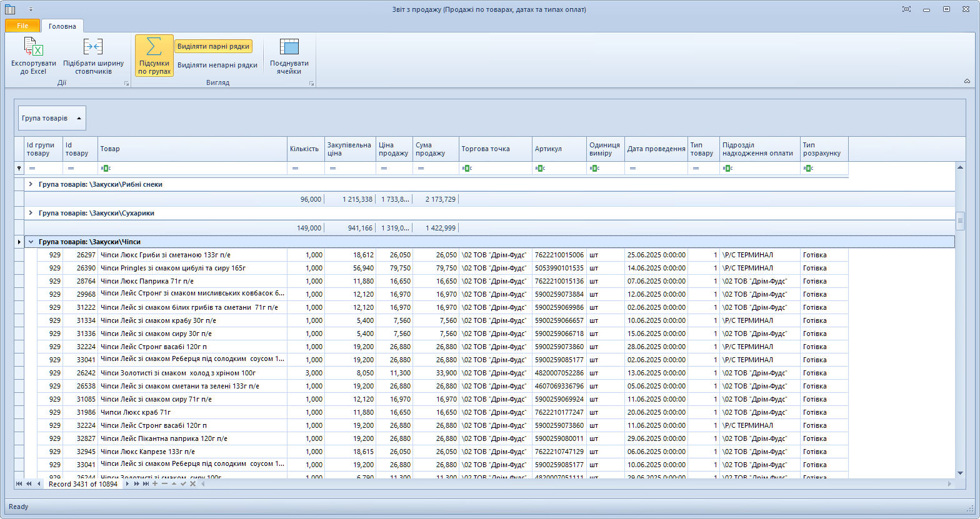Click the Дата проведення column header
This screenshot has width=980, height=519.
[x=656, y=149]
